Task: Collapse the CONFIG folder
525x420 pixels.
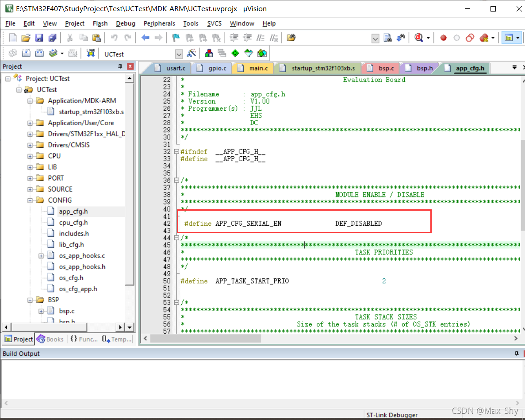Action: 30,200
